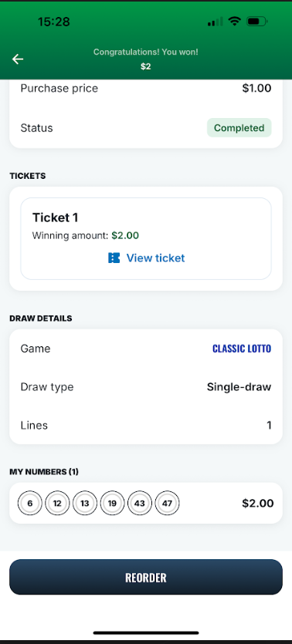Select number ball 6
Viewport: 292px width, 644px height.
click(30, 503)
